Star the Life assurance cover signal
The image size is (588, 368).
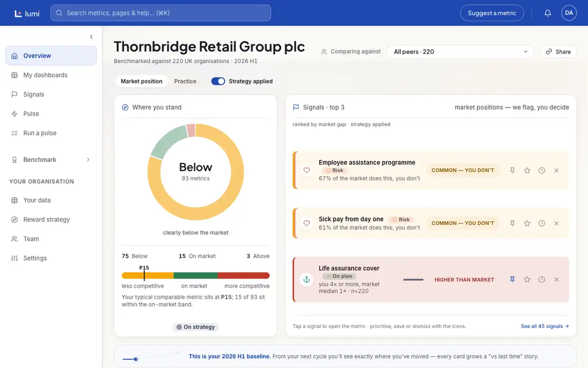[x=527, y=279]
